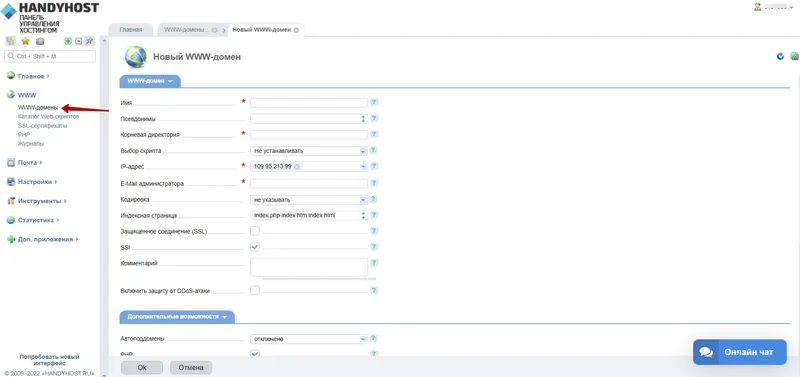Viewport: 800px width, 377px height.
Task: Open help for E-Mail администратора field
Action: coord(374,183)
